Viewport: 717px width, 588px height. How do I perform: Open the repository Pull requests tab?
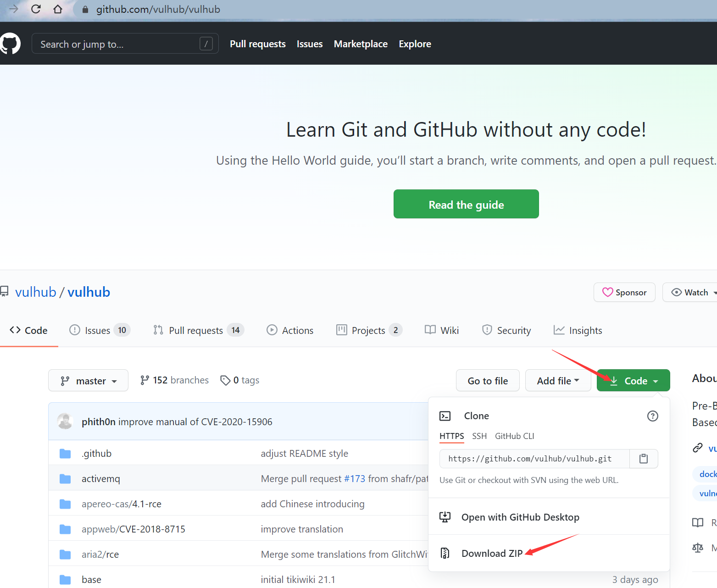(199, 330)
